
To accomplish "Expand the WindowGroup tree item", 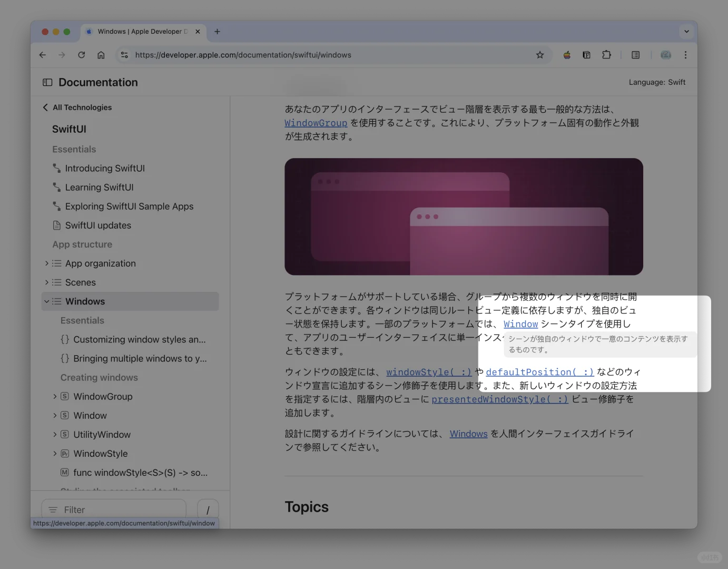I will coord(55,396).
